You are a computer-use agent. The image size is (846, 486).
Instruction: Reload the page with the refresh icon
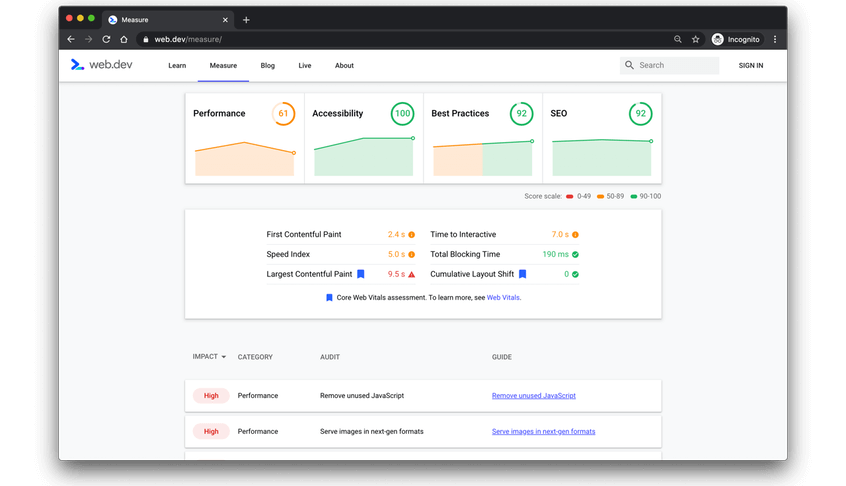106,39
